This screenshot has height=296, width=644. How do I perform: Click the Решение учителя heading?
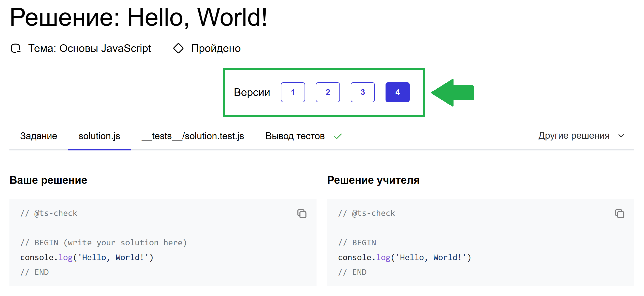tap(373, 180)
